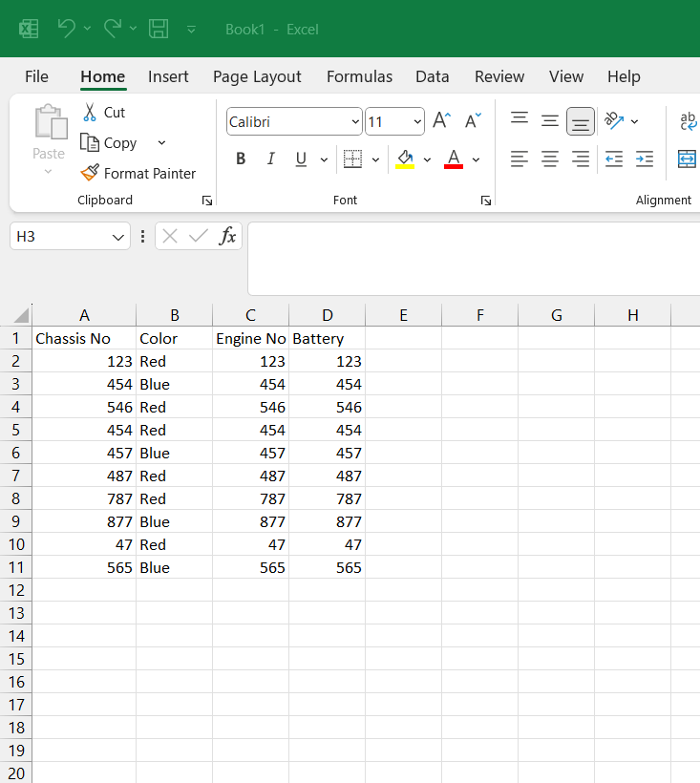Select the Chassis No header cell
Viewport: 700px width, 783px height.
pos(84,338)
